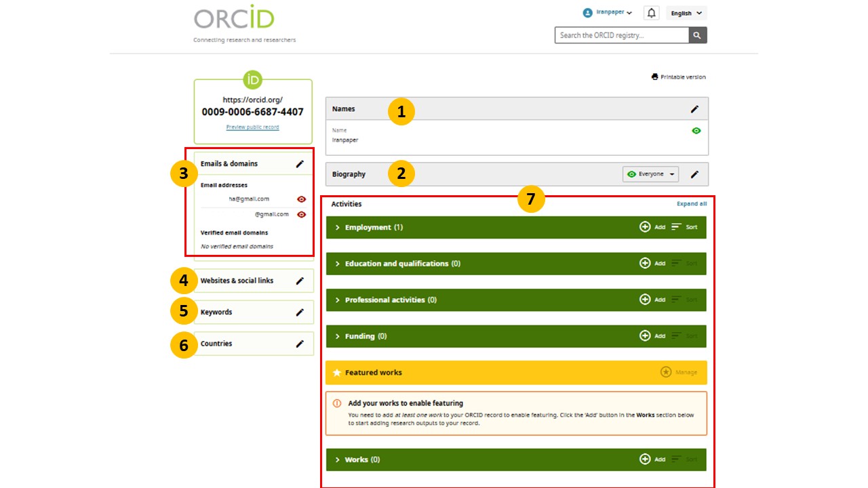The image size is (868, 488).
Task: Edit Keywords pencil icon
Action: tap(300, 312)
